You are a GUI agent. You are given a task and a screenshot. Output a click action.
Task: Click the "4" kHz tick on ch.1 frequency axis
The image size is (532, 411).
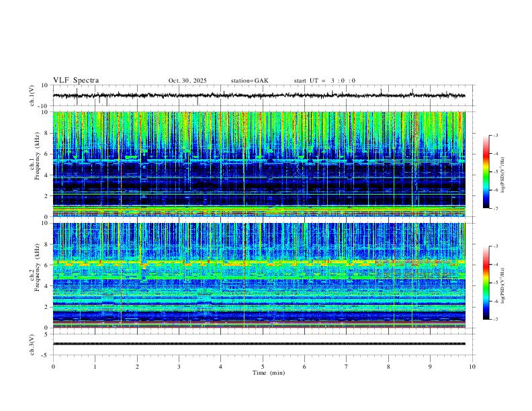[x=46, y=175]
